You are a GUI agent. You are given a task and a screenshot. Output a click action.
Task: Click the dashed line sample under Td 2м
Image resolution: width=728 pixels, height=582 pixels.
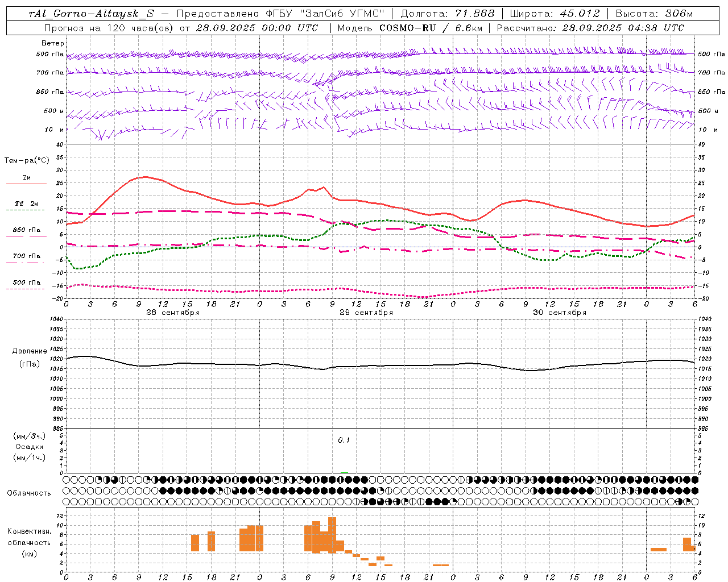pos(26,210)
